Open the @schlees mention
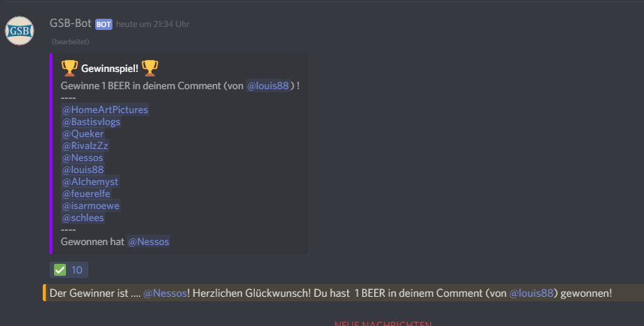The image size is (644, 326). [x=82, y=217]
